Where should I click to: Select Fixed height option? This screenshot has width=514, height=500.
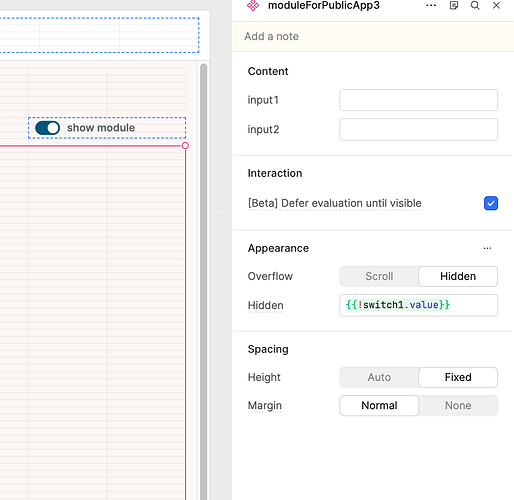(458, 377)
